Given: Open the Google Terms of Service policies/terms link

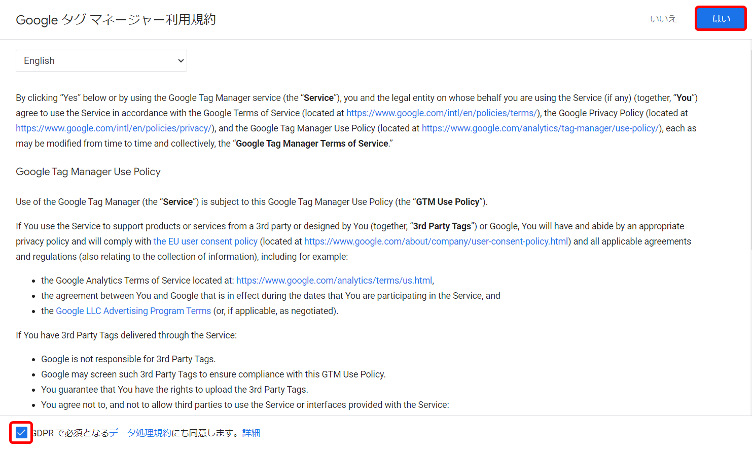Looking at the screenshot, I should coord(442,113).
